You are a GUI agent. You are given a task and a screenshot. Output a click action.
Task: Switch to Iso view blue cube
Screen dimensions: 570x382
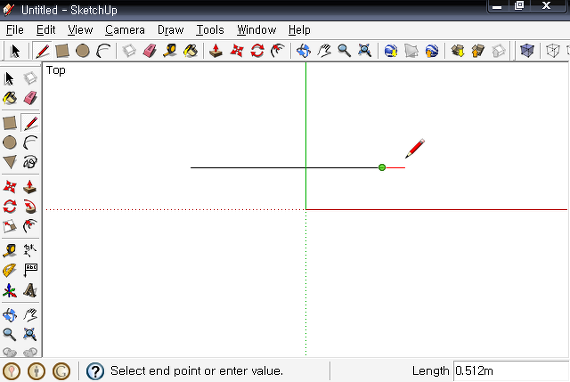[527, 51]
